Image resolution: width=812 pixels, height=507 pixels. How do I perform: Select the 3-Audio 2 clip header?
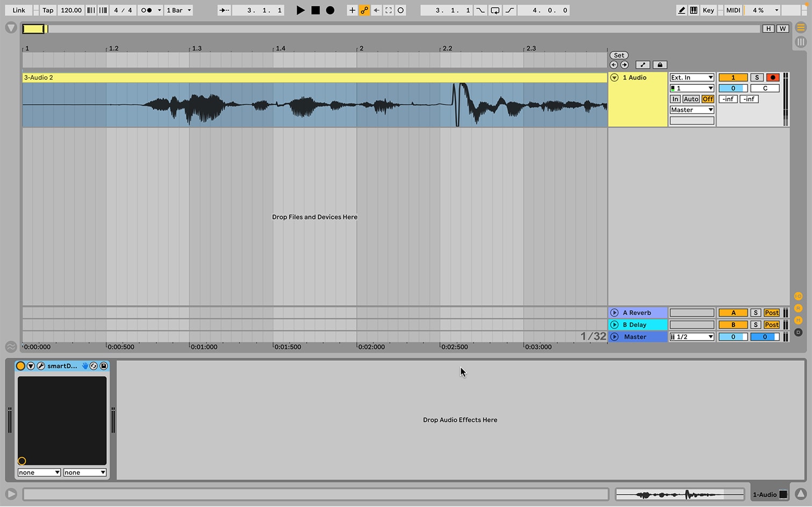click(314, 78)
